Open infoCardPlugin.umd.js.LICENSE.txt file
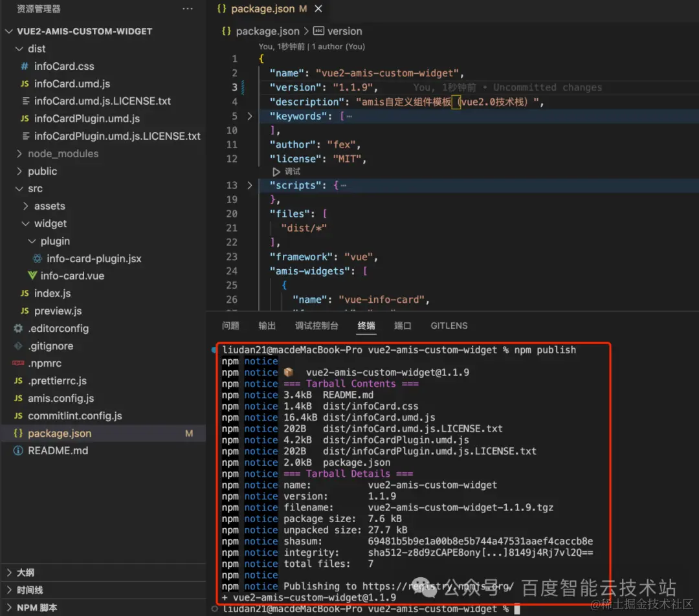Screen dimensions: 699x616 click(116, 136)
